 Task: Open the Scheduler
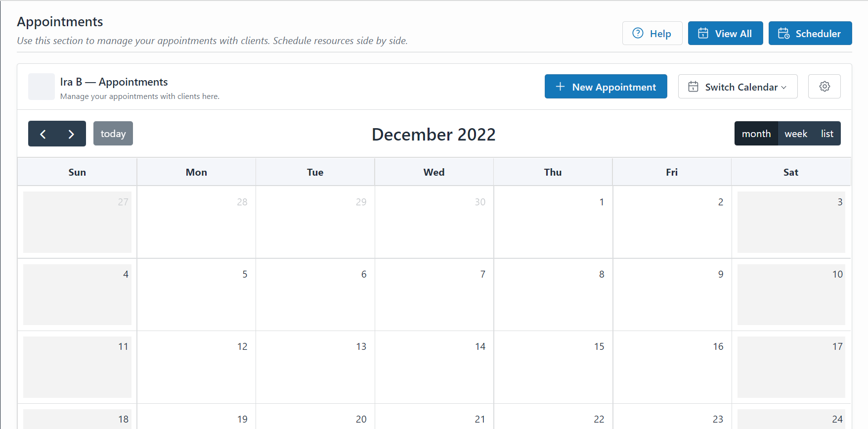point(810,33)
